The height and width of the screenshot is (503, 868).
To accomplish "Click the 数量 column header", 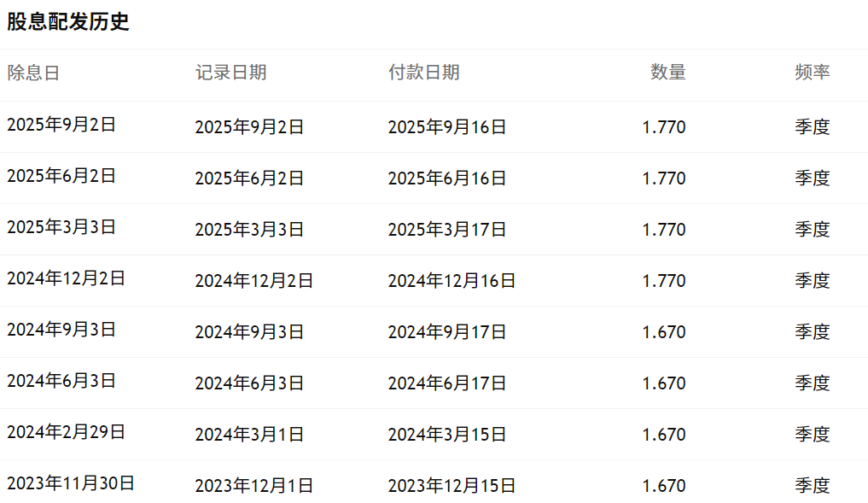I will point(667,73).
